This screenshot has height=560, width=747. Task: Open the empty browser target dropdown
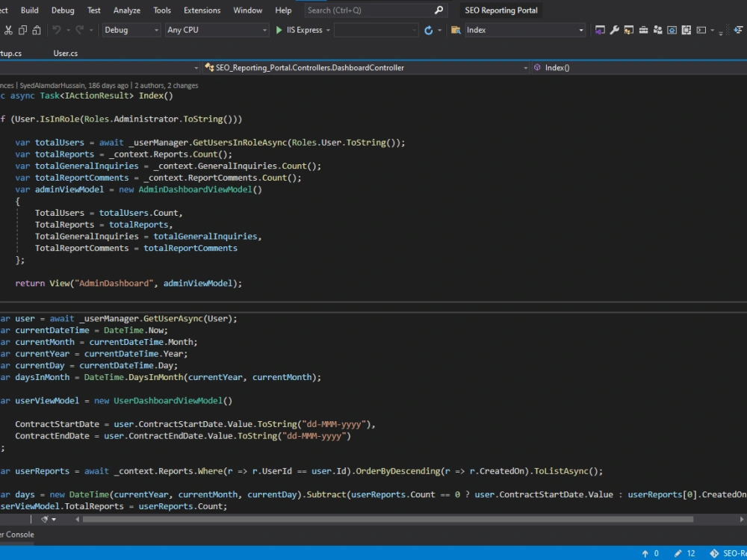(x=376, y=30)
